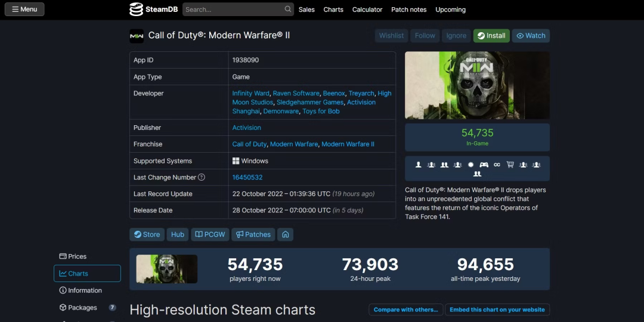Open the Patches button with megaphone icon

pos(253,234)
